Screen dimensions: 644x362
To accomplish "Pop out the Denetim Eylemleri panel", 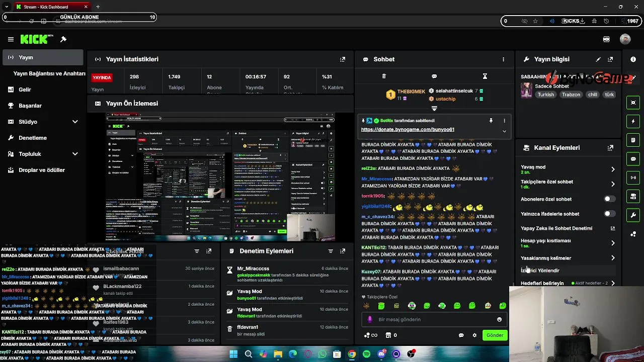I will pyautogui.click(x=343, y=251).
